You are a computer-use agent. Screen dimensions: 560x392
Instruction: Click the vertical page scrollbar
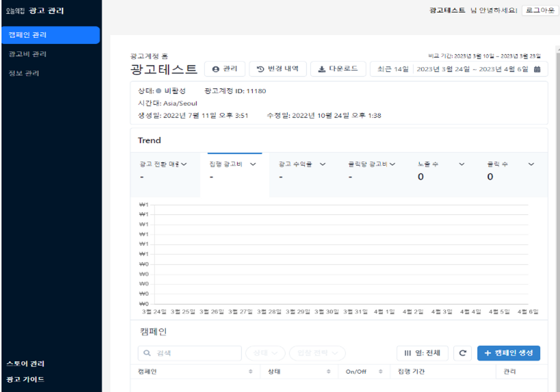pos(558,218)
